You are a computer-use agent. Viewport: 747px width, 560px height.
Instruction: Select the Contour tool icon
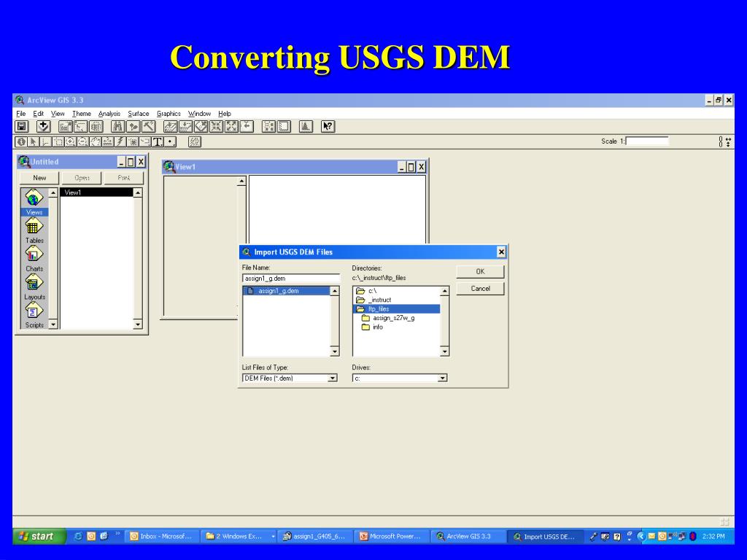click(194, 141)
